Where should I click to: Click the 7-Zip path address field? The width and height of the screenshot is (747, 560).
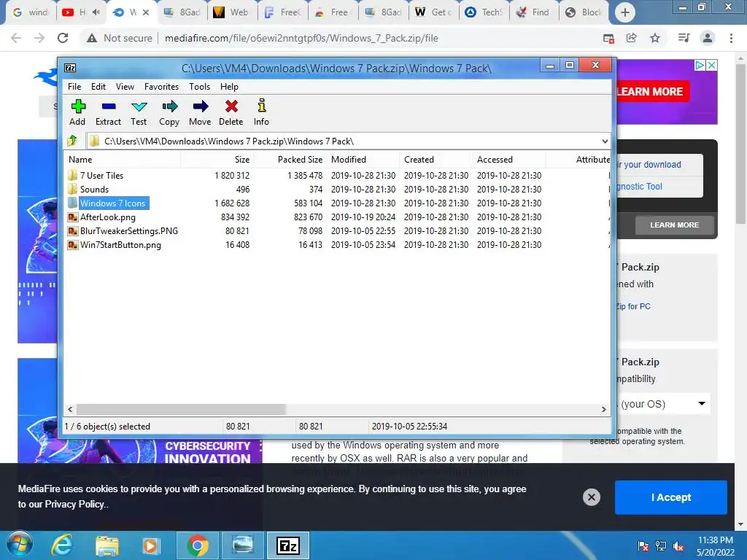pyautogui.click(x=348, y=141)
